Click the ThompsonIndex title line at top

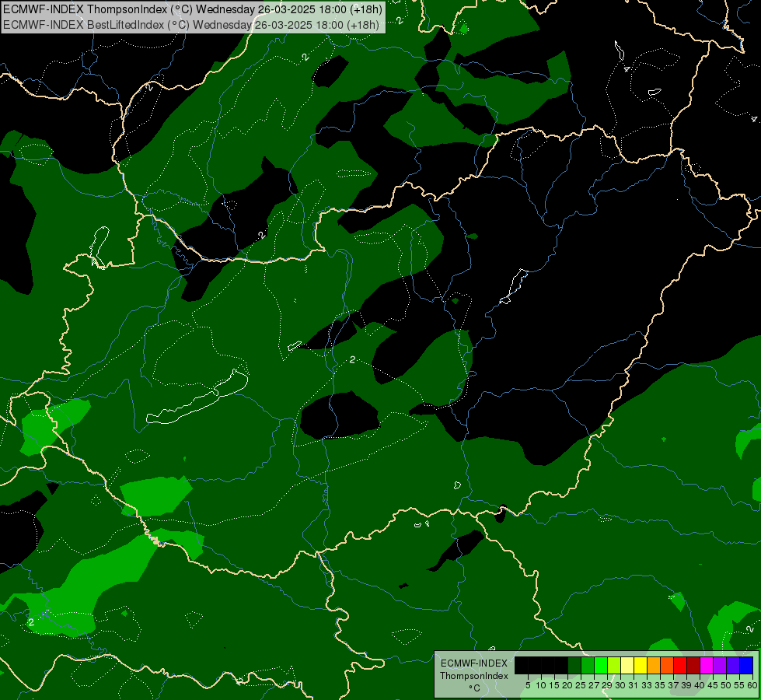coord(193,9)
